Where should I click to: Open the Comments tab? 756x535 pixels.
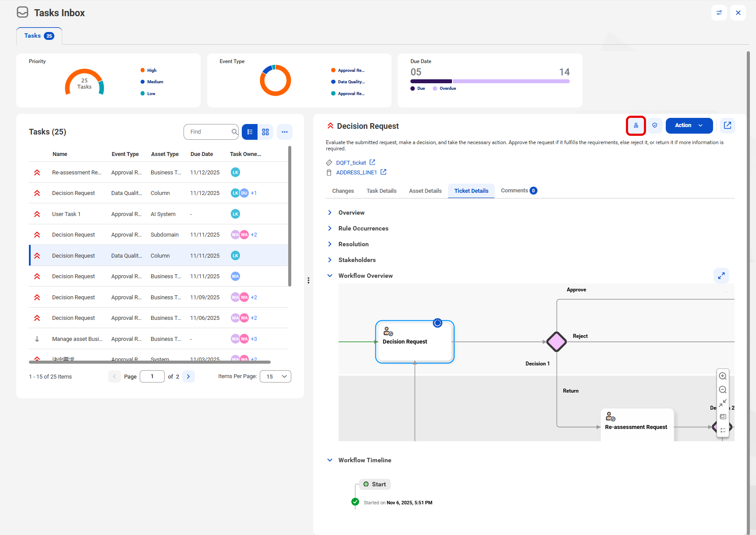point(519,191)
